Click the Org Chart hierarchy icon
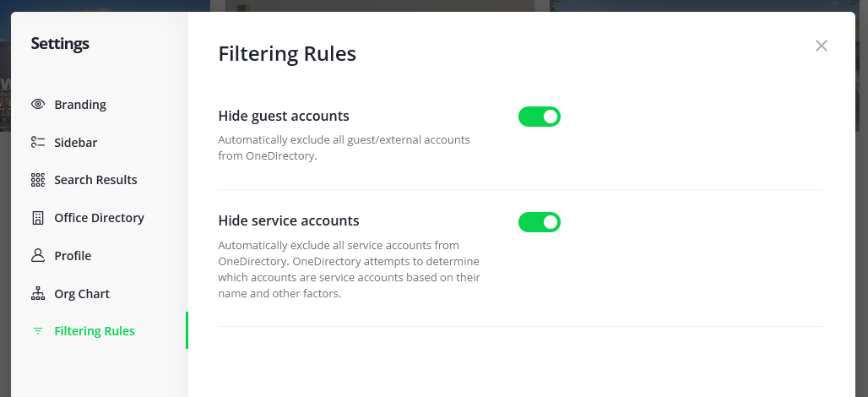Image resolution: width=868 pixels, height=397 pixels. point(37,294)
